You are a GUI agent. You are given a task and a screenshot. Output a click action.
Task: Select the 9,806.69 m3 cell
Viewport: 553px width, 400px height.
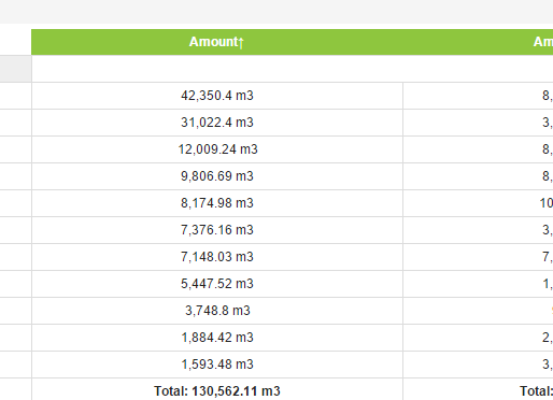(x=217, y=176)
